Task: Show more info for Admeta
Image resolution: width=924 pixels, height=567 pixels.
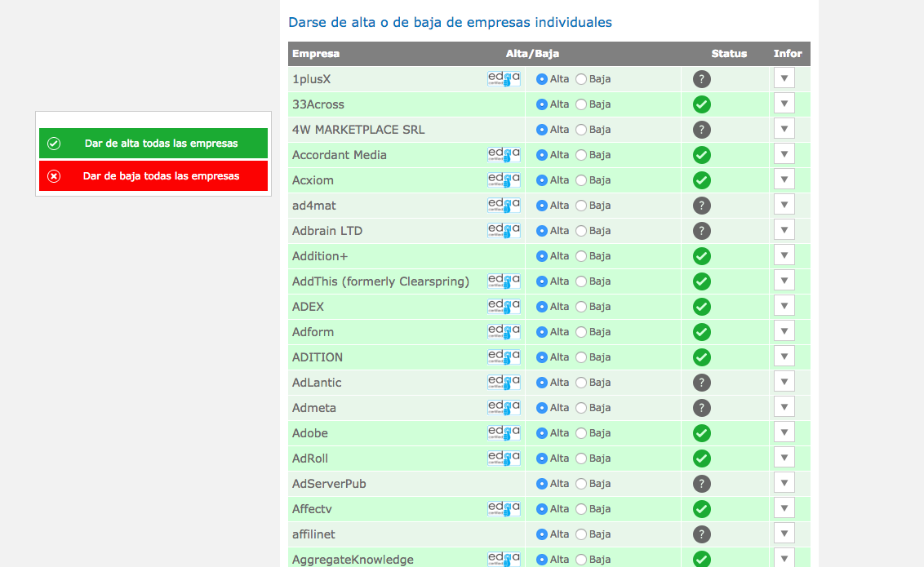Action: [784, 407]
